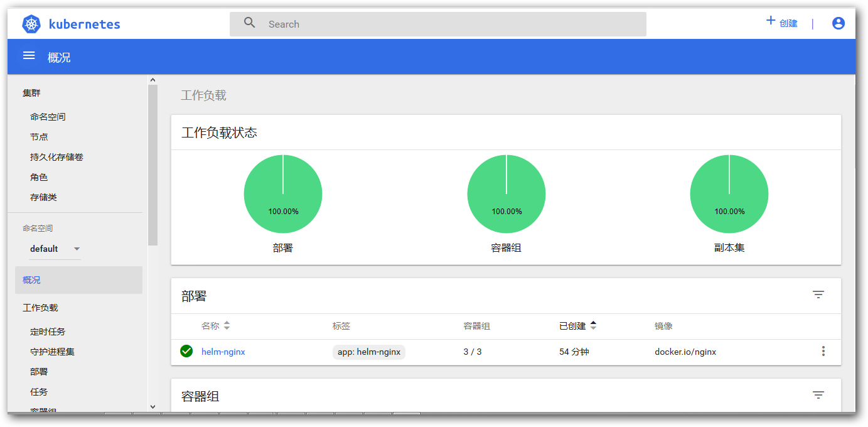The height and width of the screenshot is (427, 868).
Task: Toggle sorting on the 名称 column
Action: [226, 325]
